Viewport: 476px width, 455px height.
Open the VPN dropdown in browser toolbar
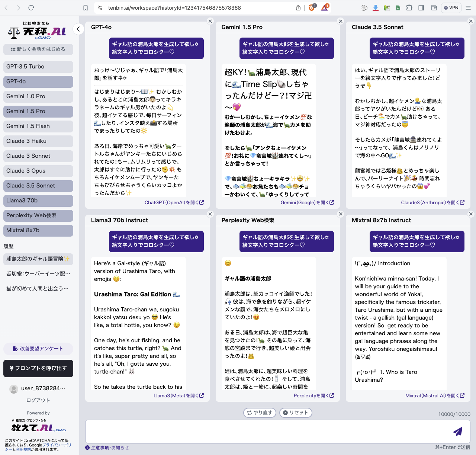451,7
